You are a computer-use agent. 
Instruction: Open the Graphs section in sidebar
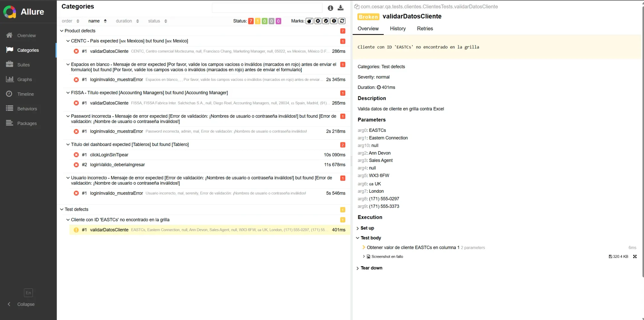(24, 79)
